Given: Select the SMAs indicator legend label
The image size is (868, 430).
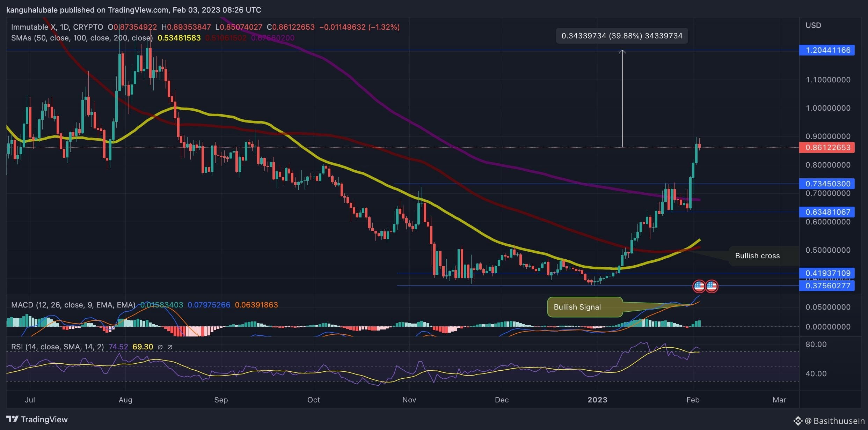Looking at the screenshot, I should [x=82, y=38].
